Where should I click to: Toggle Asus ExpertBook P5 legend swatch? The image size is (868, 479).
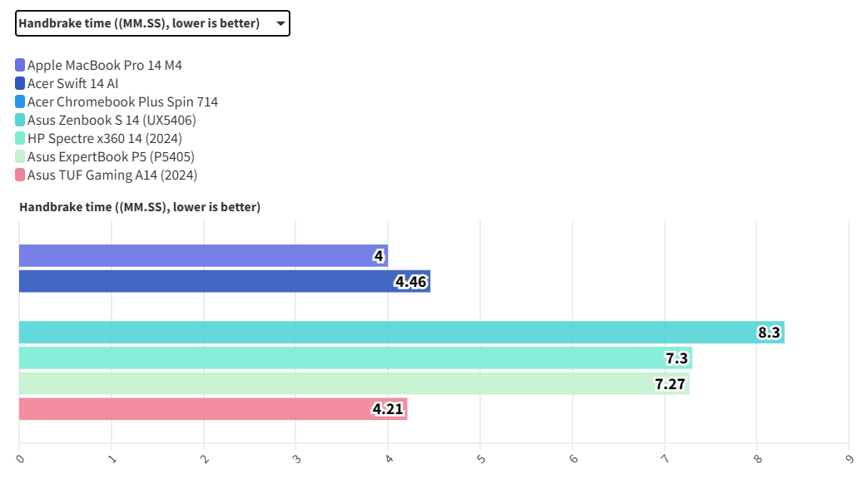click(20, 156)
